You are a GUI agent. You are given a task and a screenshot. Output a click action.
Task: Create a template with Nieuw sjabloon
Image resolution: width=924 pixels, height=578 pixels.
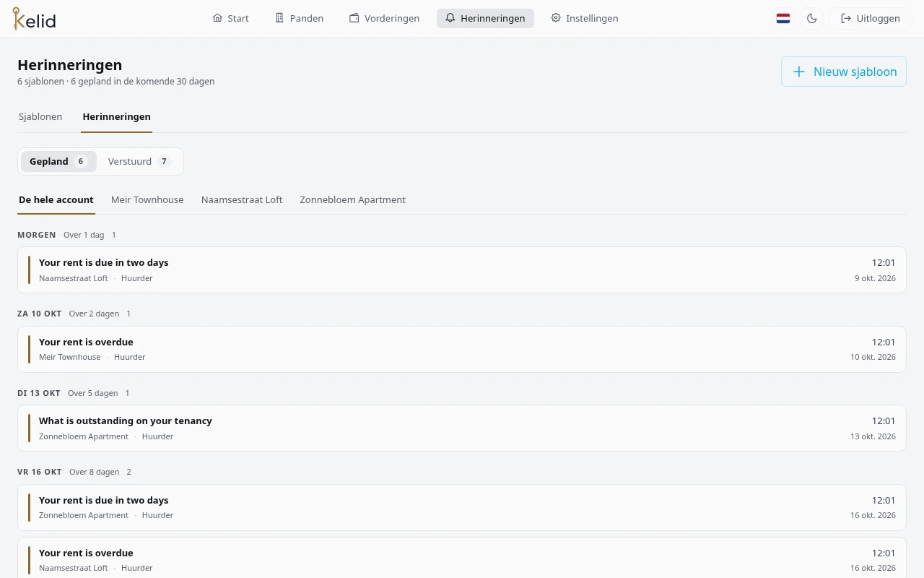[x=844, y=72]
